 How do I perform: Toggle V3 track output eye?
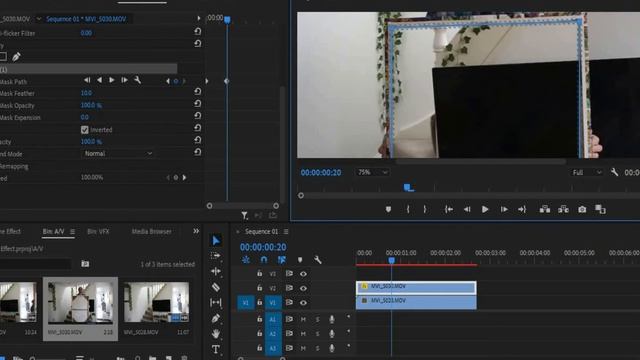[x=303, y=274]
